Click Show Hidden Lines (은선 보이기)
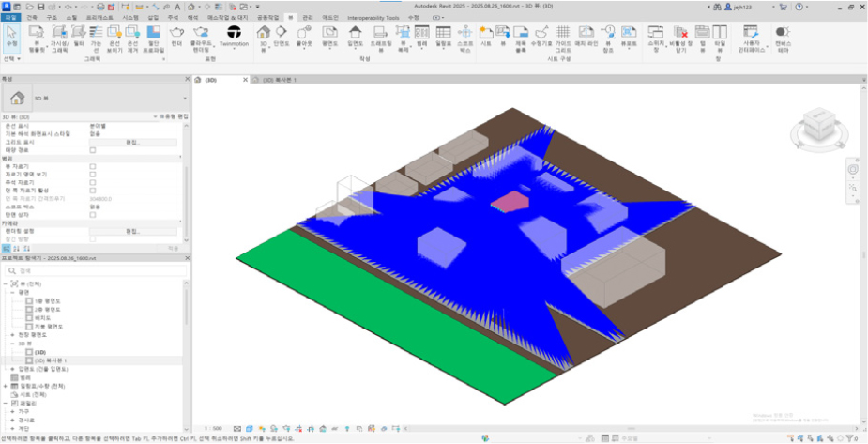The height and width of the screenshot is (444, 868). click(x=114, y=38)
